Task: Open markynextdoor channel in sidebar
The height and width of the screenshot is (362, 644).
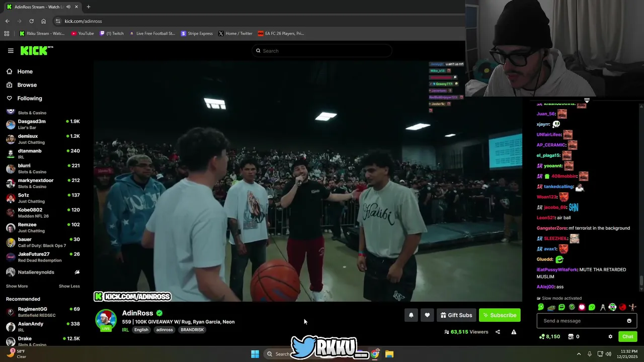Action: tap(43, 183)
